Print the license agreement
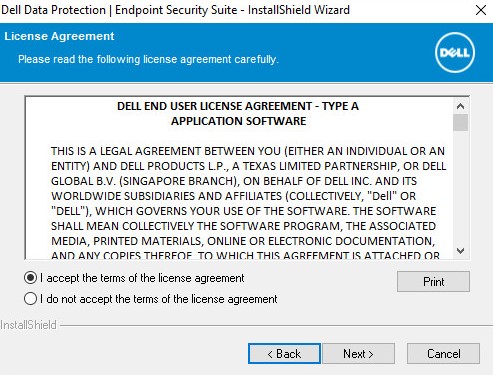 tap(433, 282)
